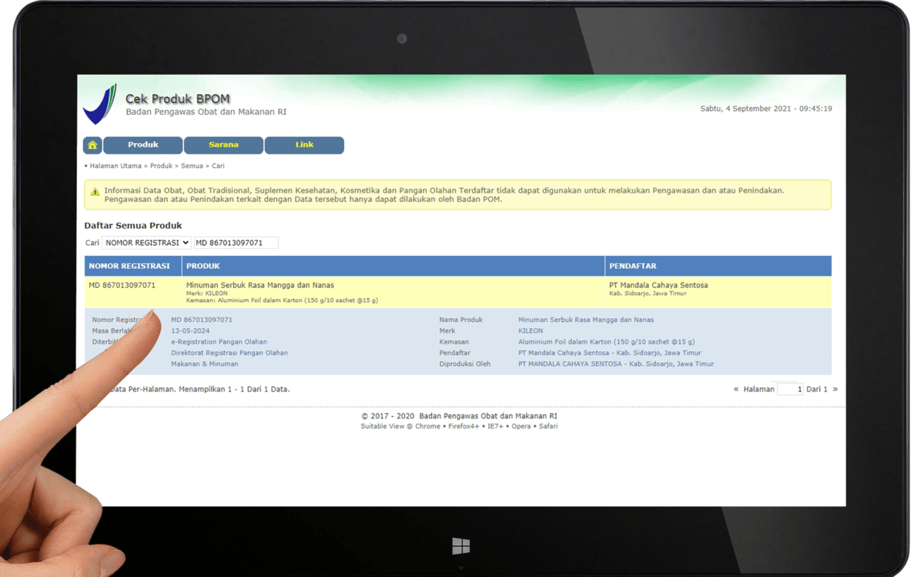Screen dimensions: 924x577
Task: Click the Makanan & Minuman value
Action: 205,364
